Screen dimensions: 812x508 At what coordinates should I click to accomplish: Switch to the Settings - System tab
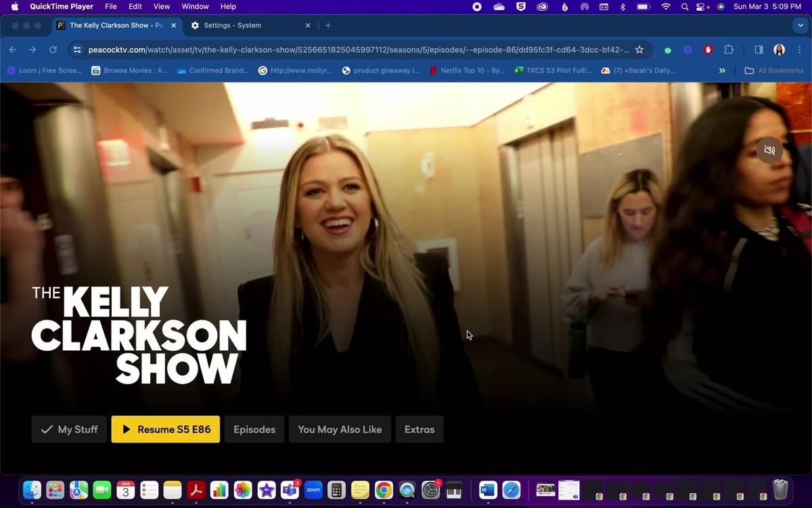233,25
